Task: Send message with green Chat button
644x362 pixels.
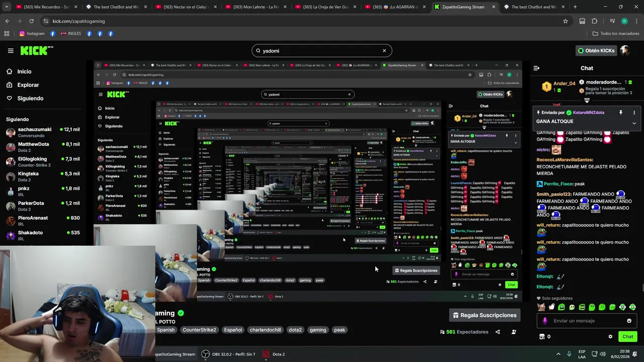Action: (627, 337)
